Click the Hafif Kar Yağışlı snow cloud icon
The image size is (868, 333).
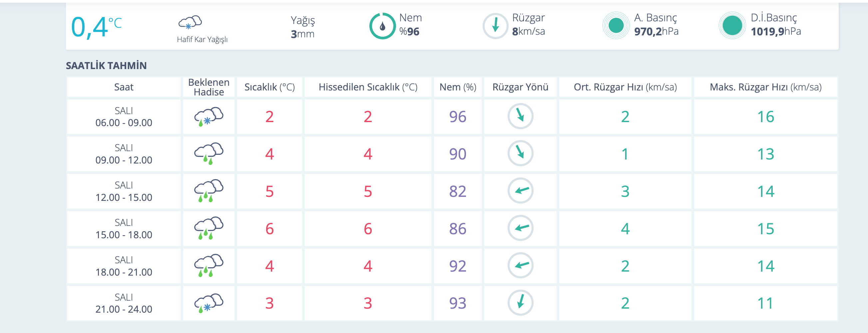(190, 22)
